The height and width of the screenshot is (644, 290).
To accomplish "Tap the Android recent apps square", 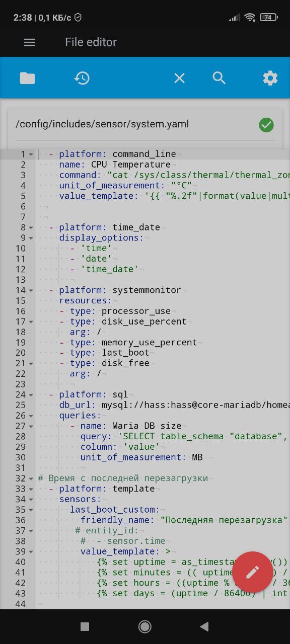I will pos(85,626).
